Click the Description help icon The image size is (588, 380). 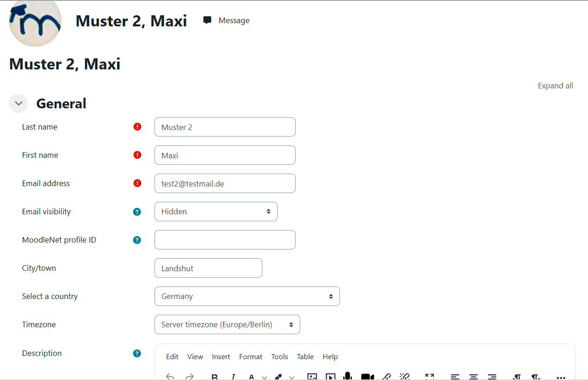pyautogui.click(x=137, y=354)
